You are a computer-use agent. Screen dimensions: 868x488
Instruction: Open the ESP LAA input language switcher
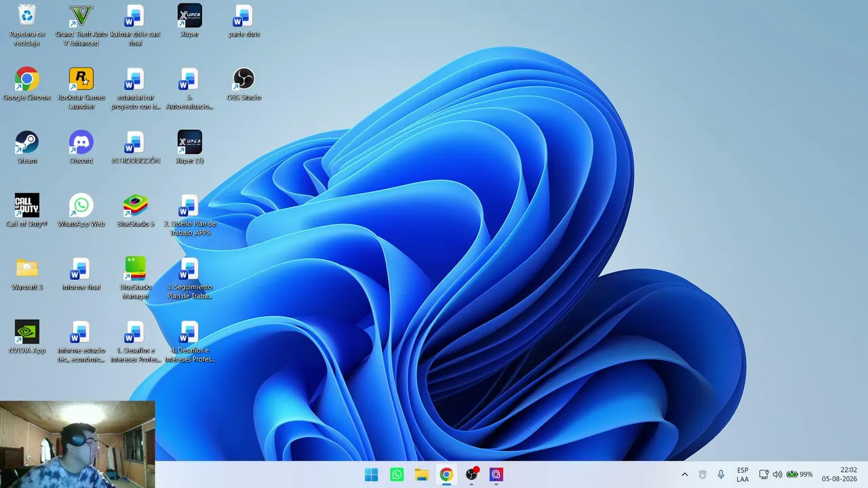(x=743, y=474)
